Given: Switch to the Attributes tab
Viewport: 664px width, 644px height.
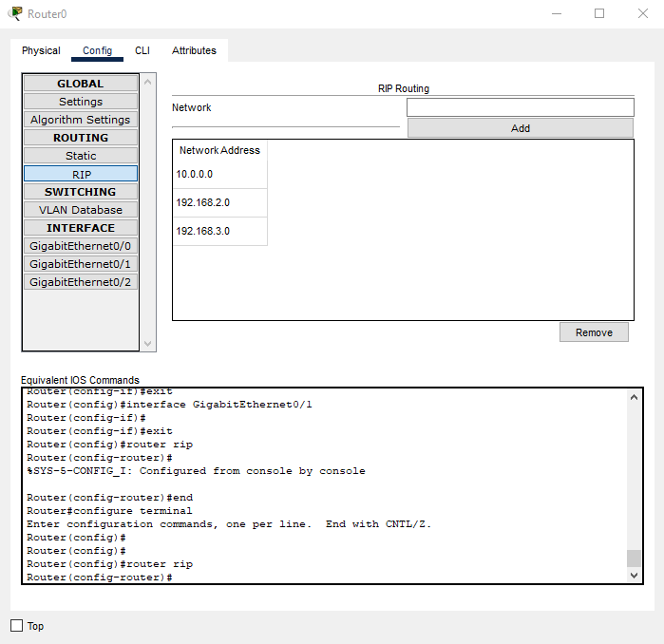Looking at the screenshot, I should [x=194, y=50].
